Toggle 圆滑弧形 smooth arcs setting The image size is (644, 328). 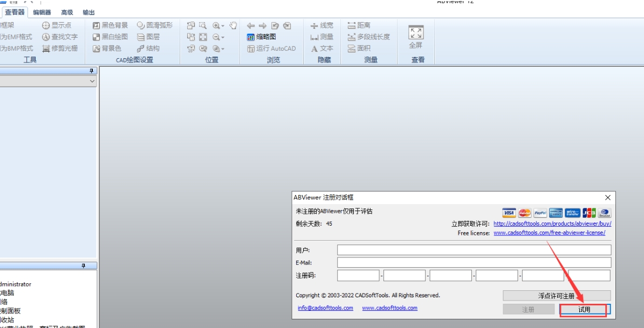[154, 25]
